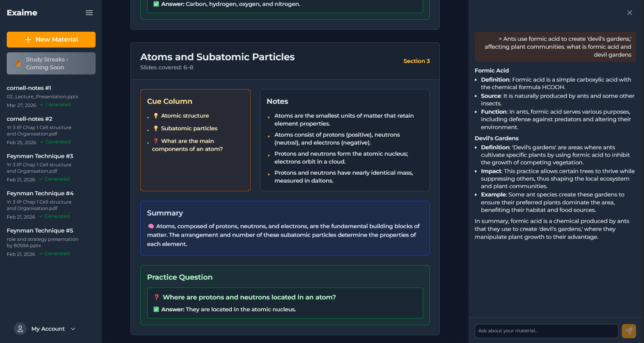
Task: Click the Notes heading
Action: point(278,101)
